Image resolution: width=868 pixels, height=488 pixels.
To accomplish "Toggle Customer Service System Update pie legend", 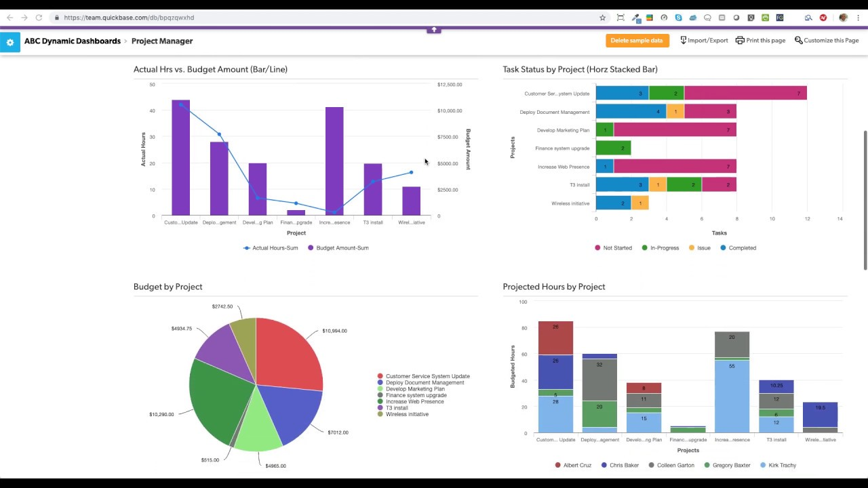I will click(423, 376).
